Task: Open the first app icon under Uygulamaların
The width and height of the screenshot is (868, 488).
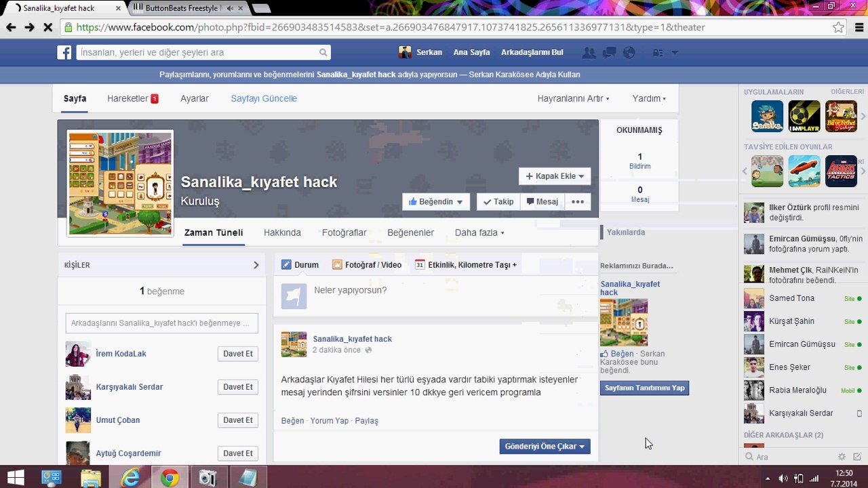Action: [767, 116]
